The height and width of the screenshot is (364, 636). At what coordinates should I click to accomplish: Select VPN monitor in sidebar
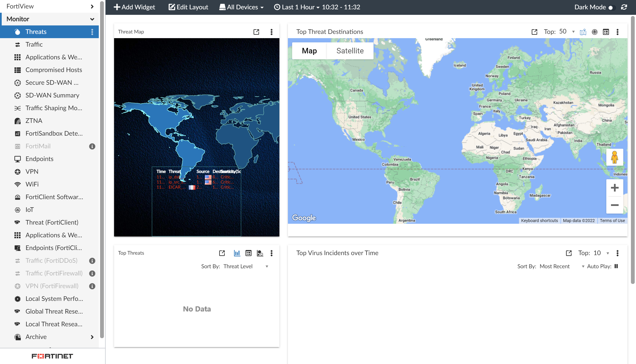tap(32, 171)
